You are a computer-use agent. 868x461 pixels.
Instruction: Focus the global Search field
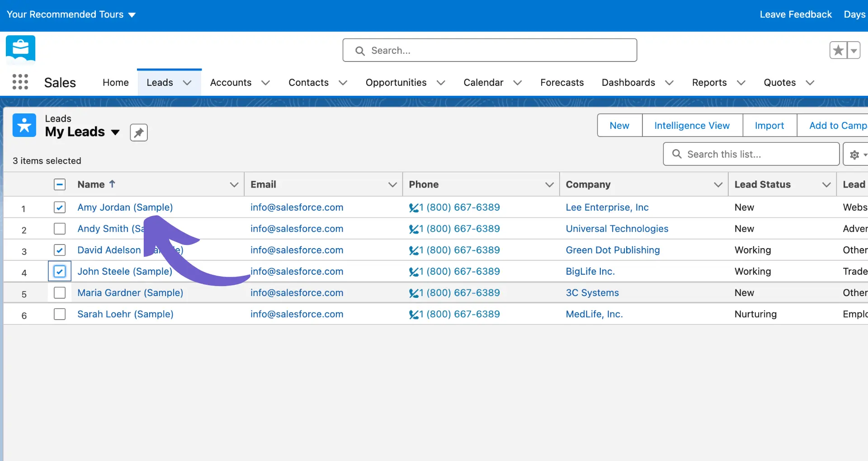tap(490, 50)
